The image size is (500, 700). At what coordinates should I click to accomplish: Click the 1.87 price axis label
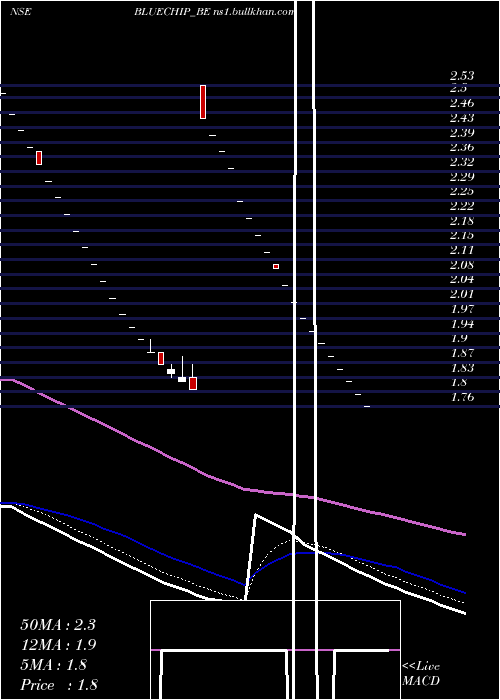click(x=462, y=353)
